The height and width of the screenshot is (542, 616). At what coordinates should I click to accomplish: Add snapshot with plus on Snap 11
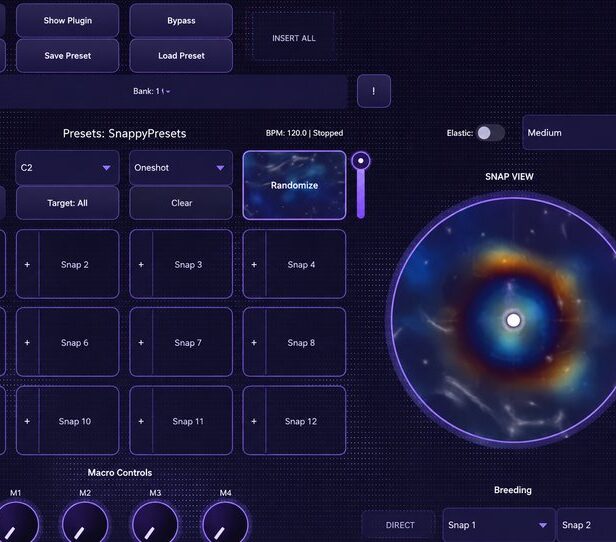click(141, 421)
